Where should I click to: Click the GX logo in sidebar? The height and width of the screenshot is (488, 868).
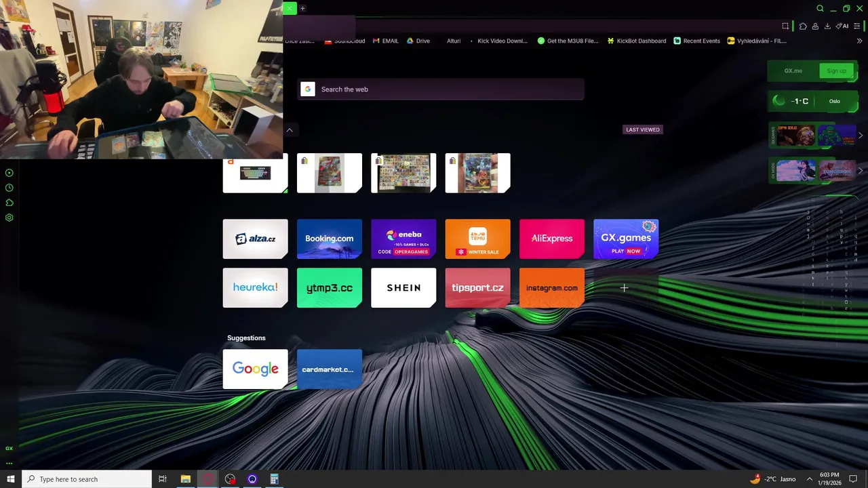pos(9,448)
